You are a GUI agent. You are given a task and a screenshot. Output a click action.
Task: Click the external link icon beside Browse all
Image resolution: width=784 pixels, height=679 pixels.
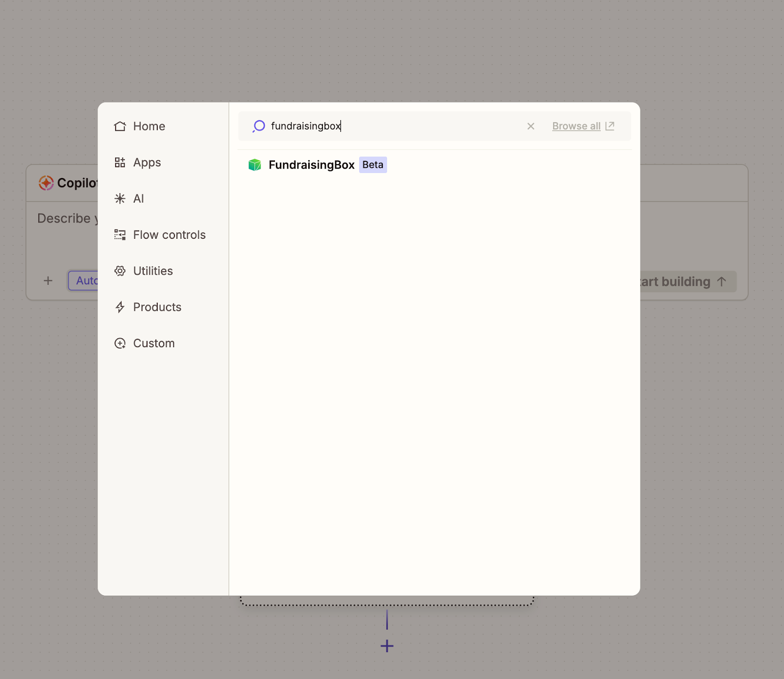tap(610, 126)
